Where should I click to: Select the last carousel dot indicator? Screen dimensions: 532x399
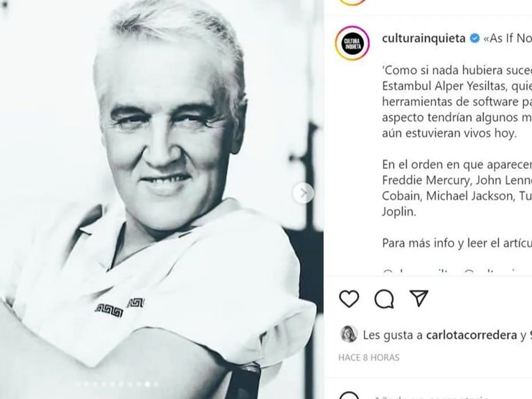click(156, 384)
